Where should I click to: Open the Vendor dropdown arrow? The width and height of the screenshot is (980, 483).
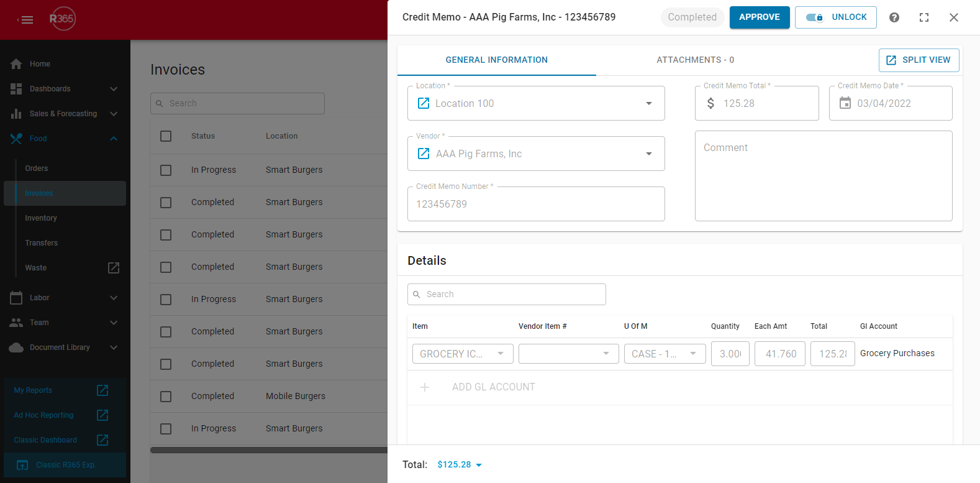click(x=649, y=154)
